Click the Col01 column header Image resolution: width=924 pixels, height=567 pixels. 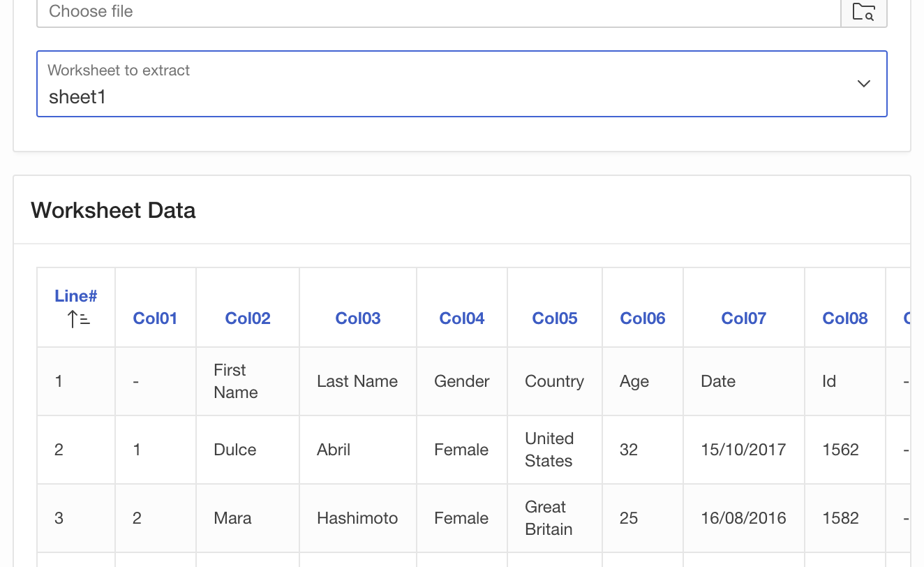pos(155,318)
